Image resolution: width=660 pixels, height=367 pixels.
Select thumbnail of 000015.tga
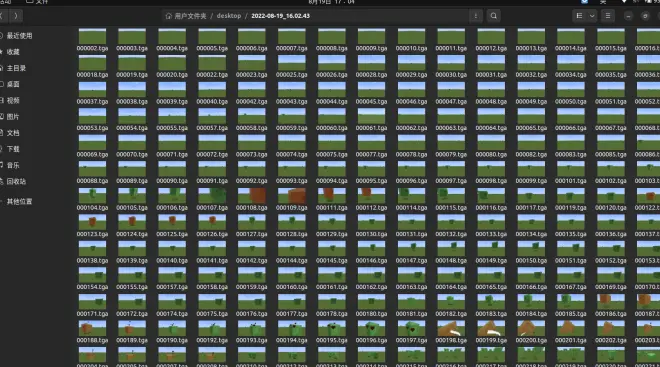click(x=611, y=36)
